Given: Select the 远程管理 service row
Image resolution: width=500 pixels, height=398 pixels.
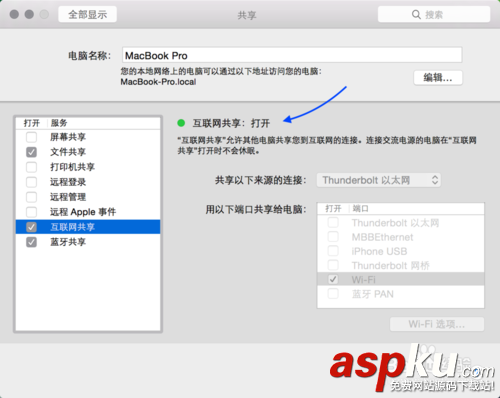Looking at the screenshot, I should pyautogui.click(x=88, y=197).
